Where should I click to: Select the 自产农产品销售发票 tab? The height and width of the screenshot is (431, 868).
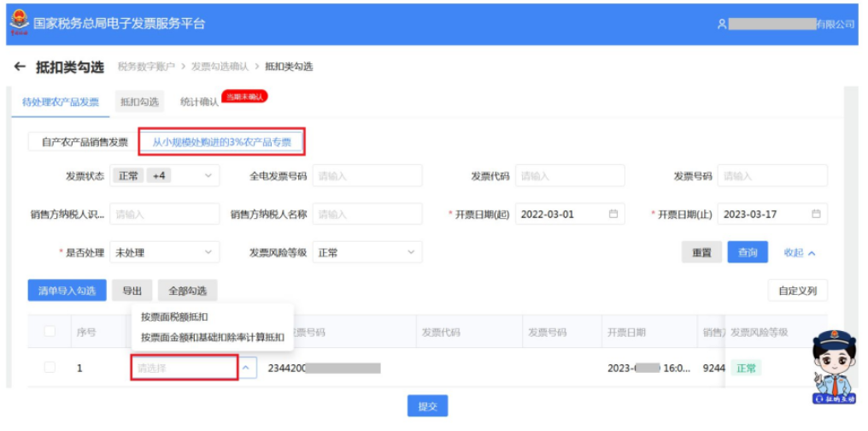pos(85,142)
